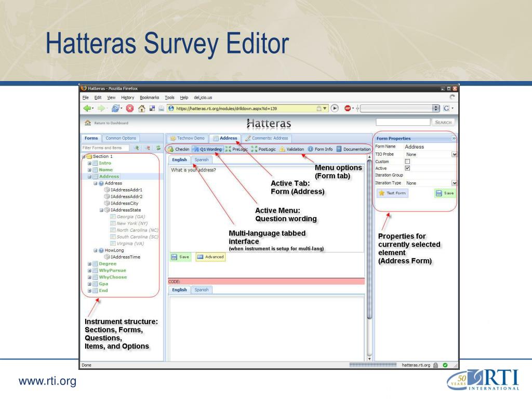This screenshot has width=532, height=399.
Task: Select the Spanish tab under CODE
Action: (x=202, y=290)
